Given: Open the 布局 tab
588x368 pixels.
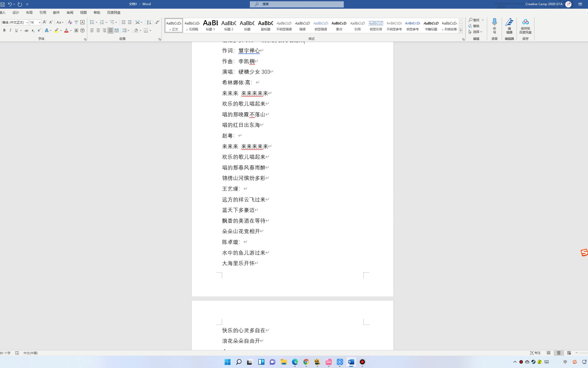Looking at the screenshot, I should click(29, 13).
